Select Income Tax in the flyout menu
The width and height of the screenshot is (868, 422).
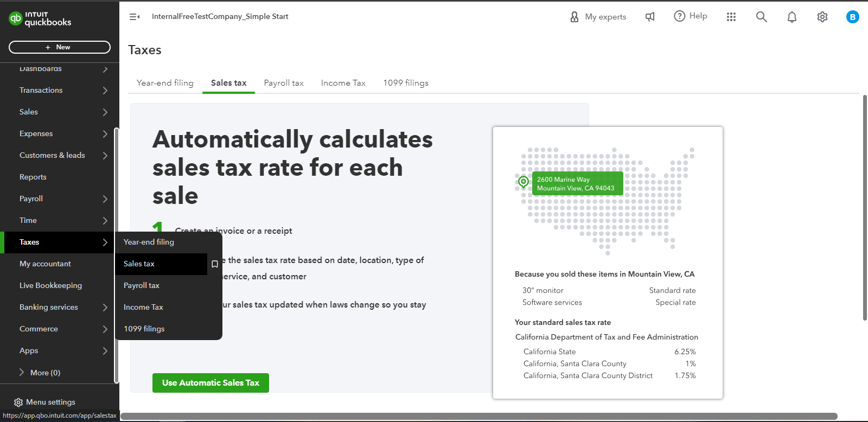[x=143, y=307]
